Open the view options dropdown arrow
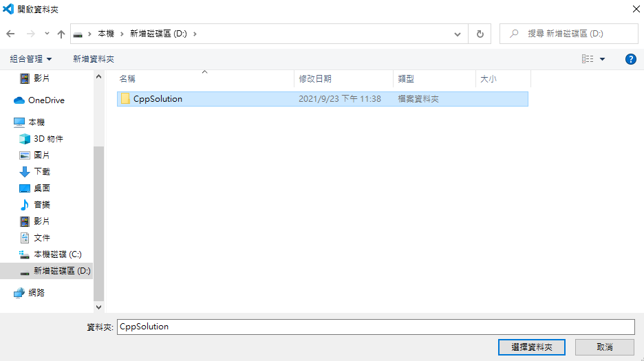644x361 pixels. 603,59
